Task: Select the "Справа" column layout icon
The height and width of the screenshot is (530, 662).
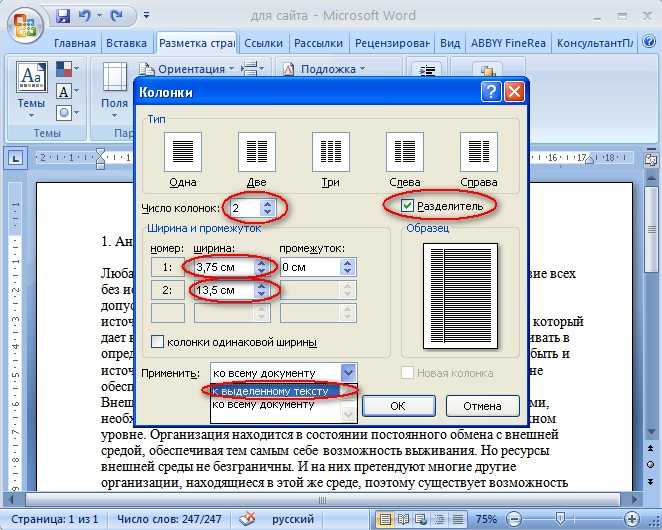Action: click(478, 152)
